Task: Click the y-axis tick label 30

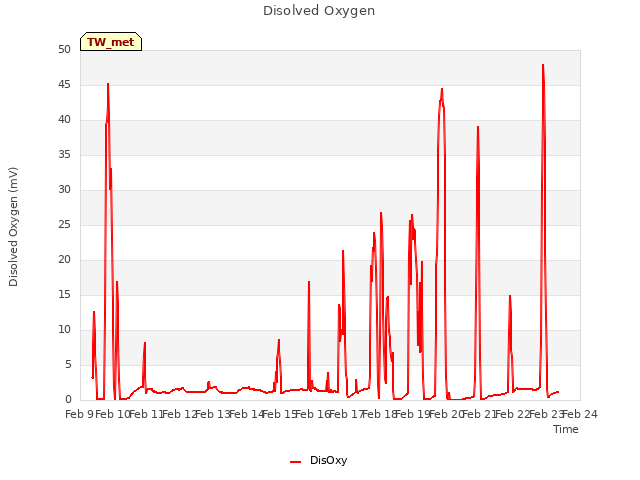Action: (64, 190)
